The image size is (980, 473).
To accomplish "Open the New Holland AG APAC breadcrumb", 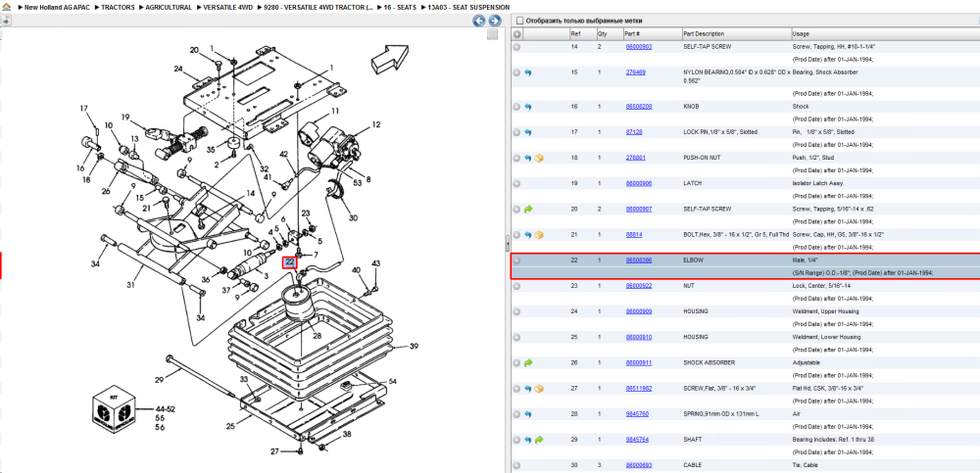I will tap(58, 8).
